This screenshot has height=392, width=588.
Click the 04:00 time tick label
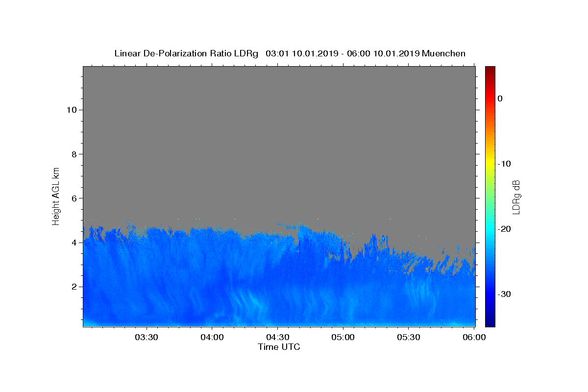coord(212,338)
